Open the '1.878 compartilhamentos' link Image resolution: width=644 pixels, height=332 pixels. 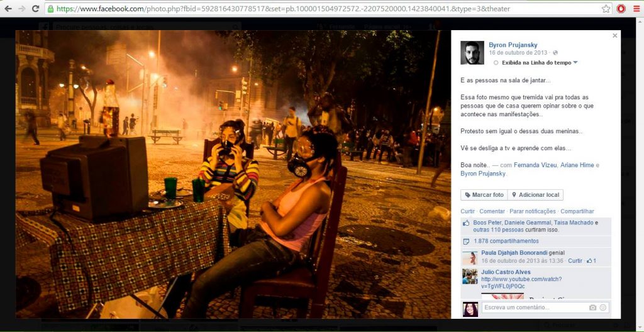coord(506,241)
